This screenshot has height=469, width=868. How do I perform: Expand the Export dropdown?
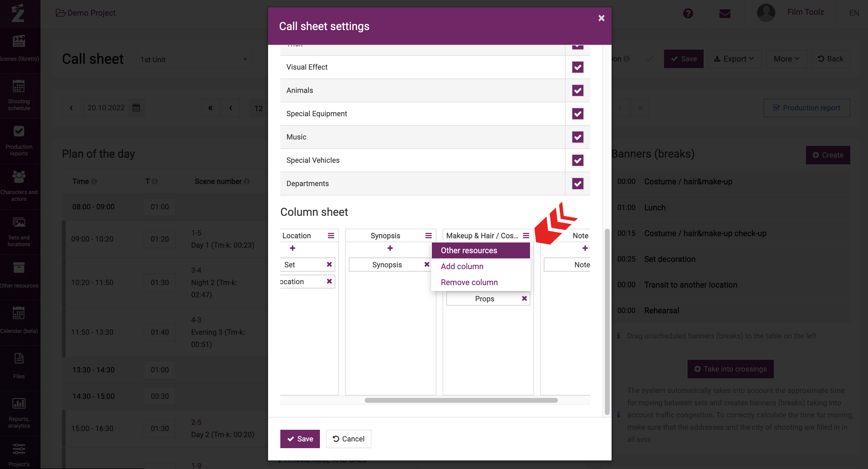point(734,59)
